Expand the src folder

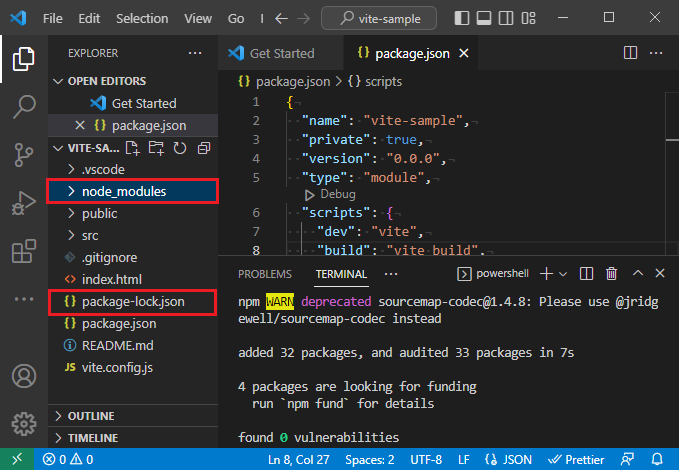tap(71, 235)
